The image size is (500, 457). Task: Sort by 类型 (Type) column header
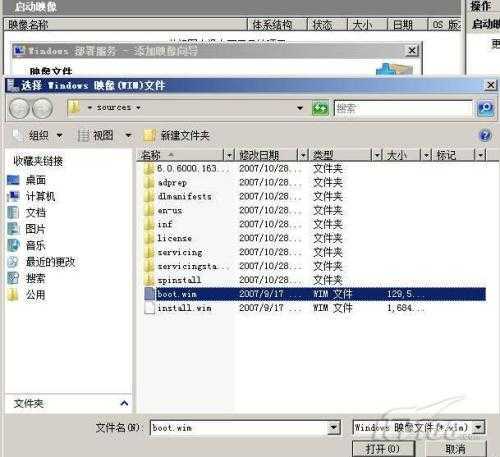point(342,155)
